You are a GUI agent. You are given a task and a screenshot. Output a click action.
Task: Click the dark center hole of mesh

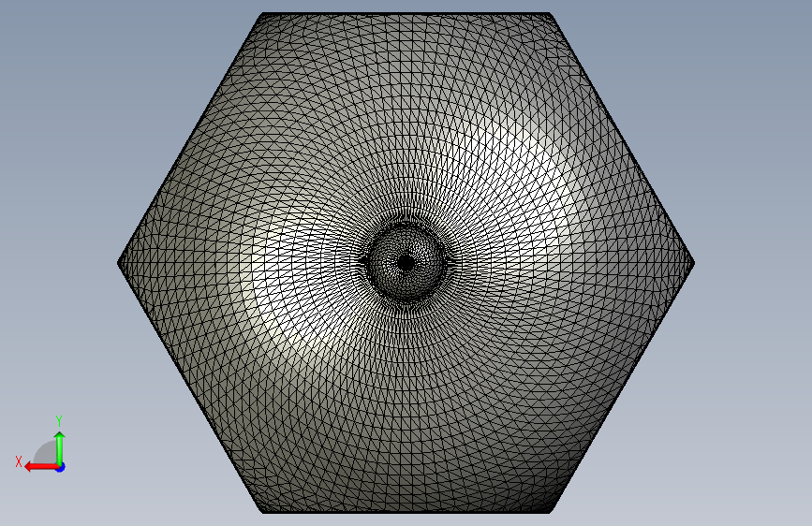click(x=406, y=263)
